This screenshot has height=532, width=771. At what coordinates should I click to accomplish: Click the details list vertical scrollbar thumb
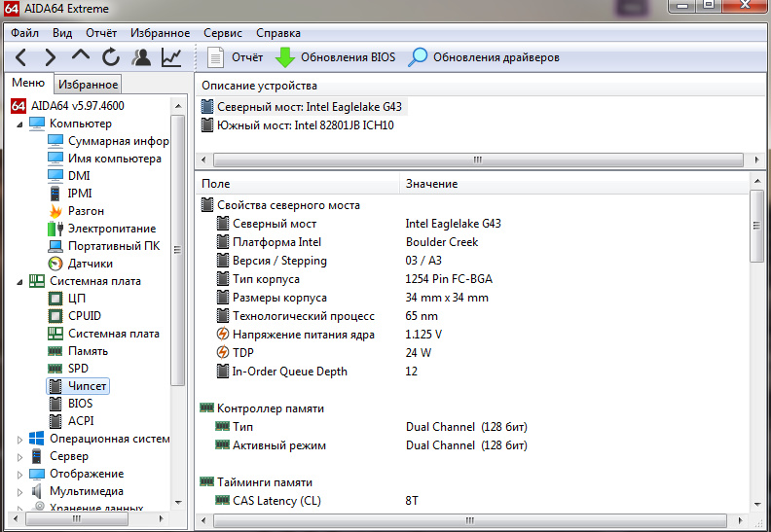click(756, 226)
